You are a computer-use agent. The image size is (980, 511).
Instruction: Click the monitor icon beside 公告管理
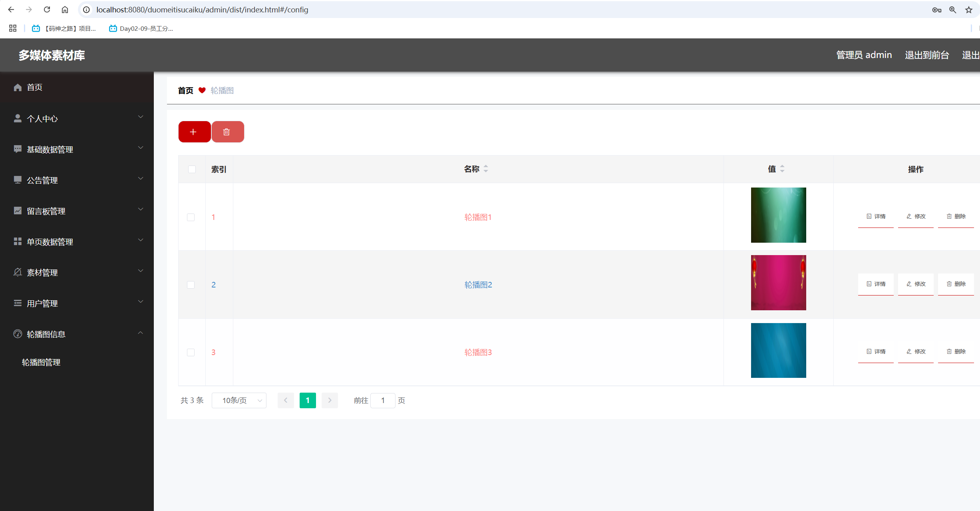(18, 180)
